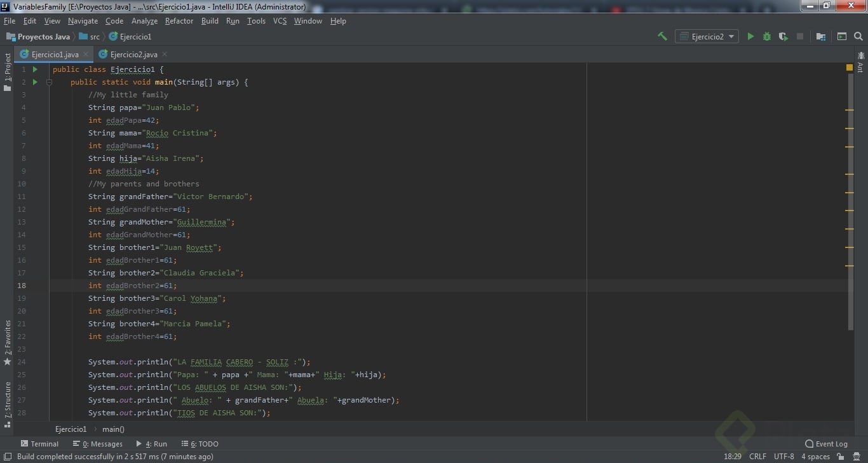Image resolution: width=868 pixels, height=463 pixels.
Task: Open the Event Log panel
Action: tap(826, 444)
